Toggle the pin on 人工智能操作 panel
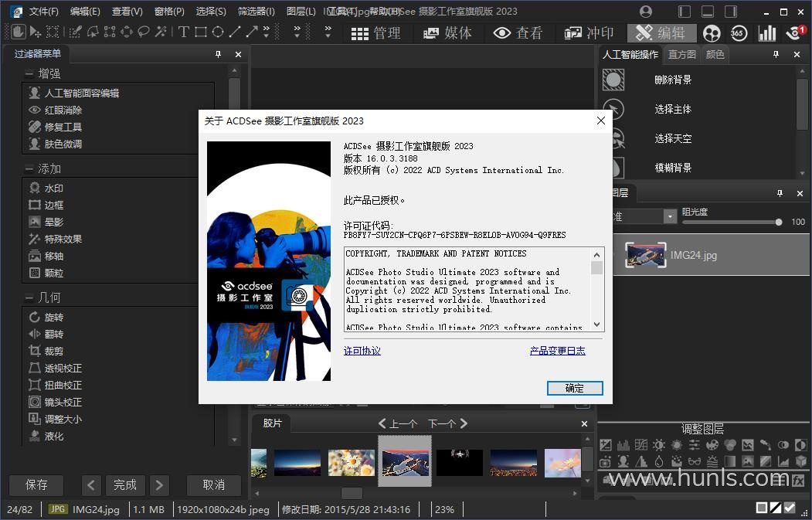Screen dimensions: 812x520 (x=776, y=54)
